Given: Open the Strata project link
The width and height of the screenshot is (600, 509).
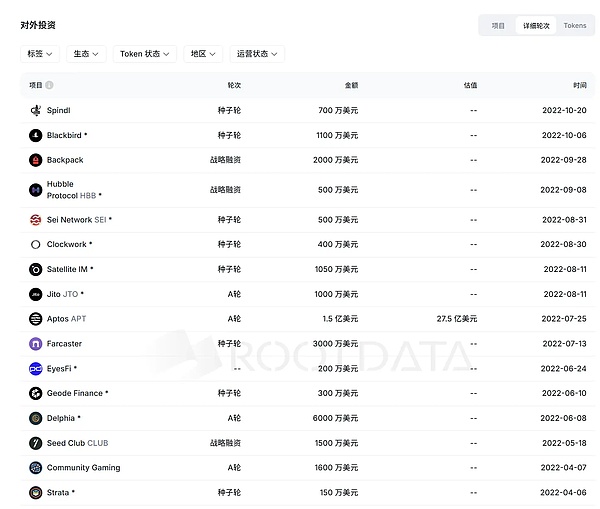Looking at the screenshot, I should click(x=58, y=493).
